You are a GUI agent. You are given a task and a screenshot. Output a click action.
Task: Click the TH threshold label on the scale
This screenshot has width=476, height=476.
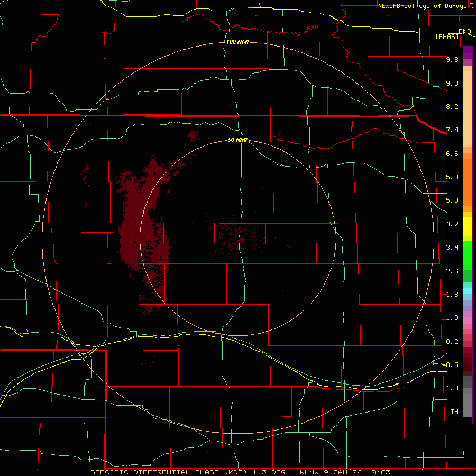pyautogui.click(x=454, y=412)
